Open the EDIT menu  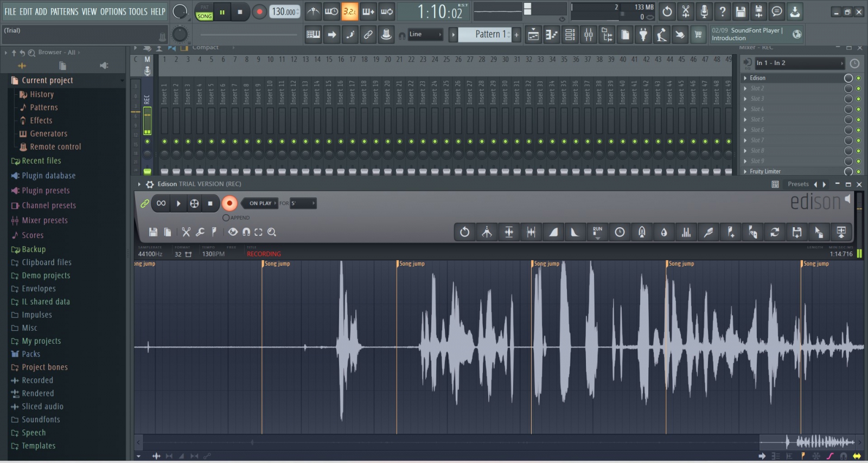click(26, 11)
